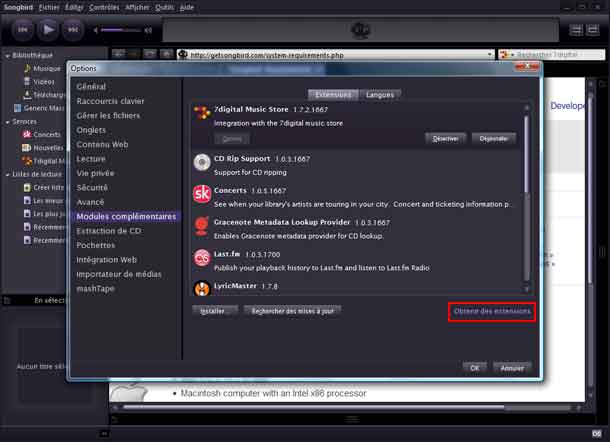Image resolution: width=610 pixels, height=442 pixels.
Task: Open the Contrôles menu
Action: [x=104, y=7]
